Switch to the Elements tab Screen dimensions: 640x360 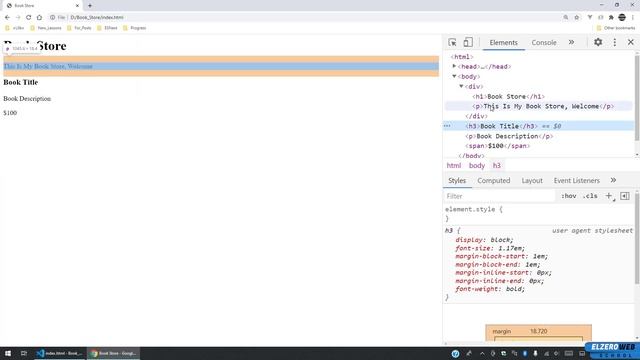[503, 42]
